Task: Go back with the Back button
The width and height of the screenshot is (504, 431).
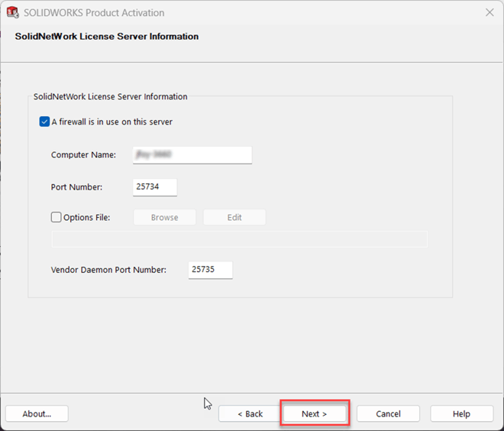Action: [x=250, y=413]
